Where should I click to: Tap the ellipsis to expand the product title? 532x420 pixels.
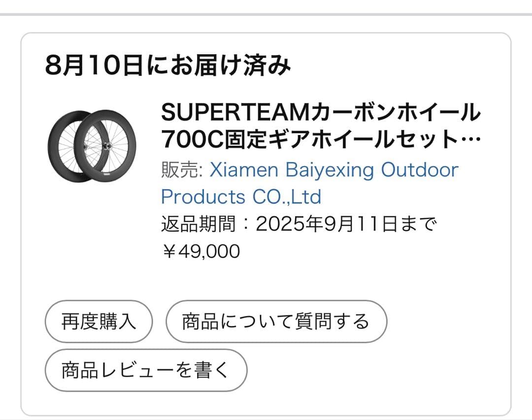pos(470,140)
